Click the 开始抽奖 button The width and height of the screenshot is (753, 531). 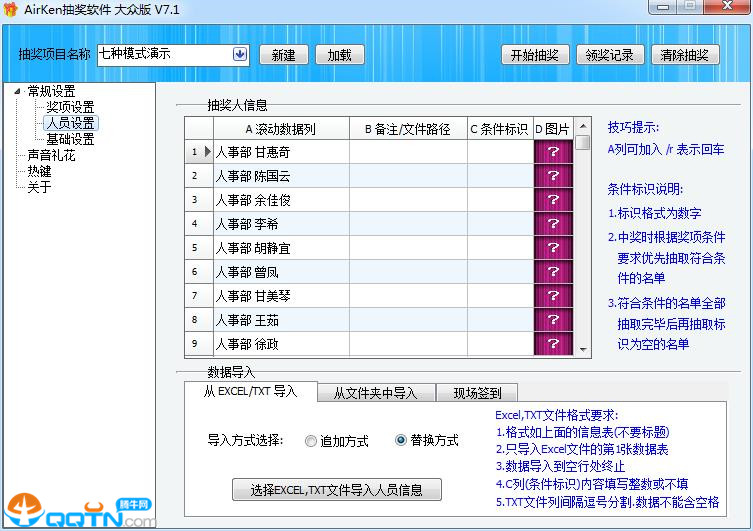pos(535,55)
